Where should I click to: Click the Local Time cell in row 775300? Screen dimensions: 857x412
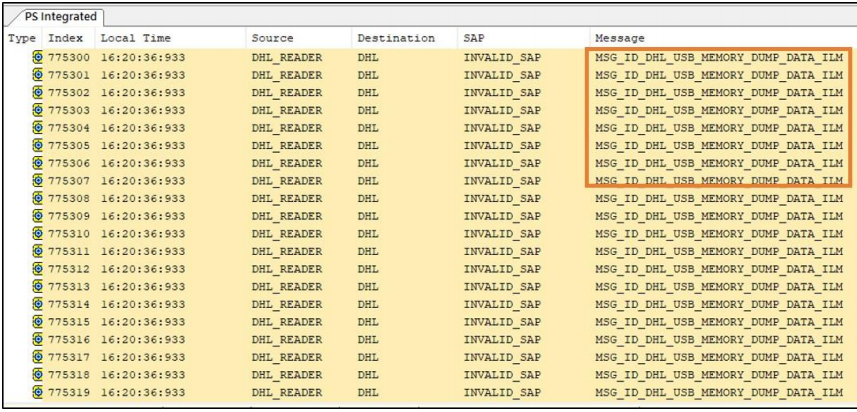tap(143, 57)
